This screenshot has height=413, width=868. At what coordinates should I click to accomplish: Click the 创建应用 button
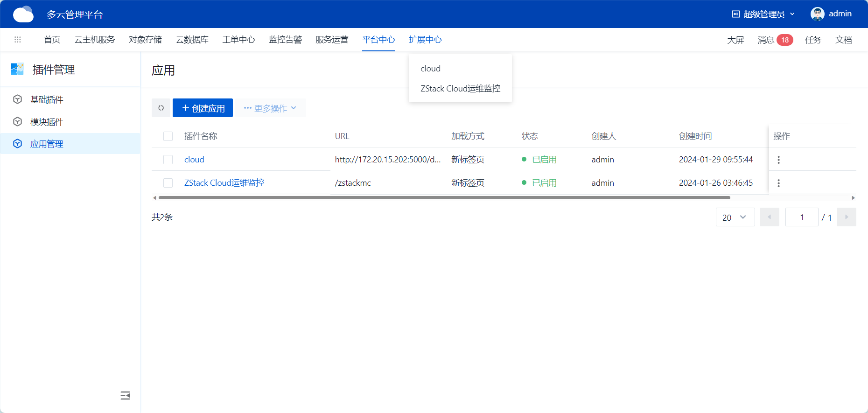tap(203, 108)
